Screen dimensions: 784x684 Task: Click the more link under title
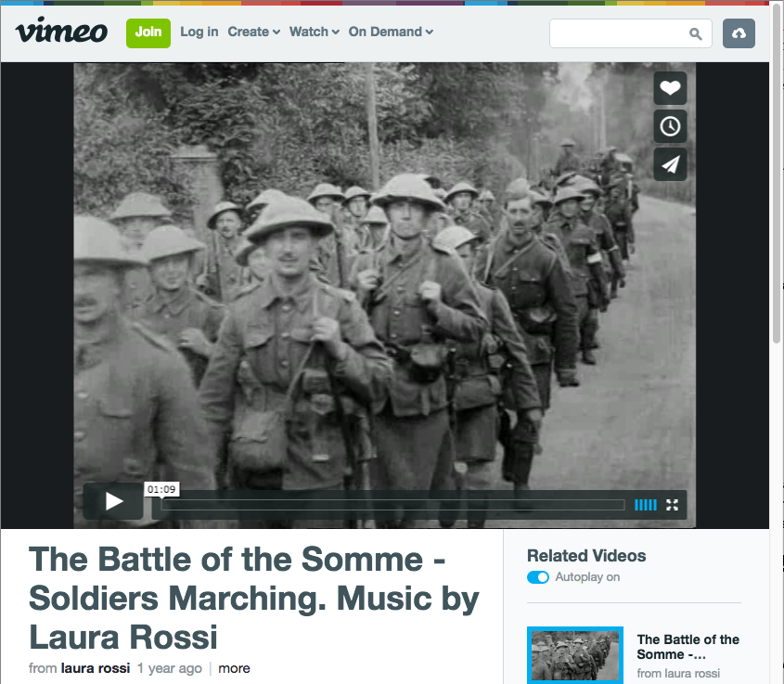pos(234,668)
